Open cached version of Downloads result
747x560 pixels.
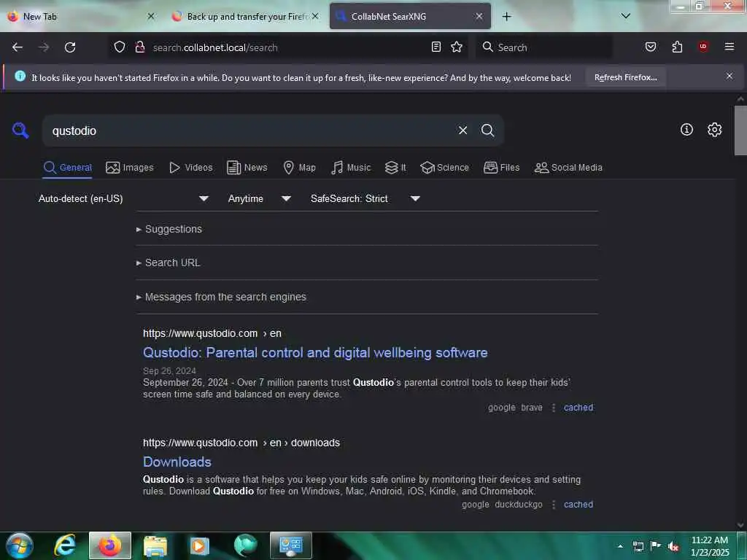point(578,505)
